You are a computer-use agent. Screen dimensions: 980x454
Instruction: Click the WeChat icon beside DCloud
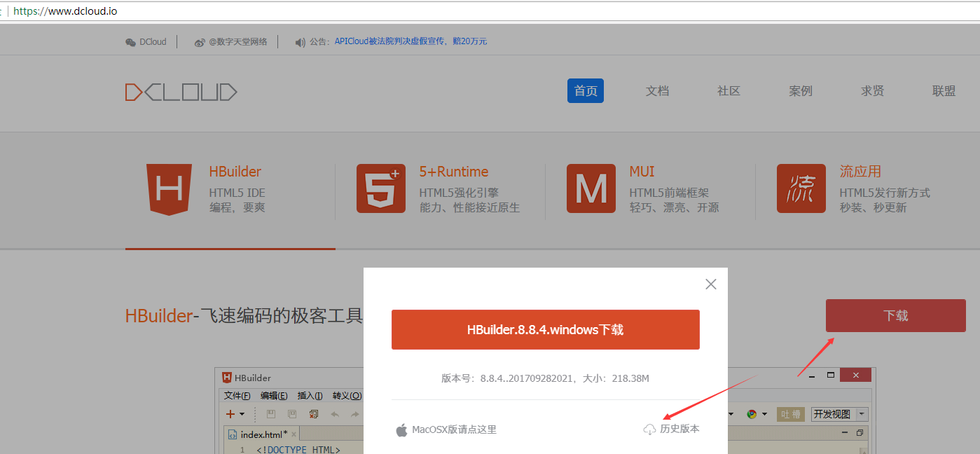(130, 42)
